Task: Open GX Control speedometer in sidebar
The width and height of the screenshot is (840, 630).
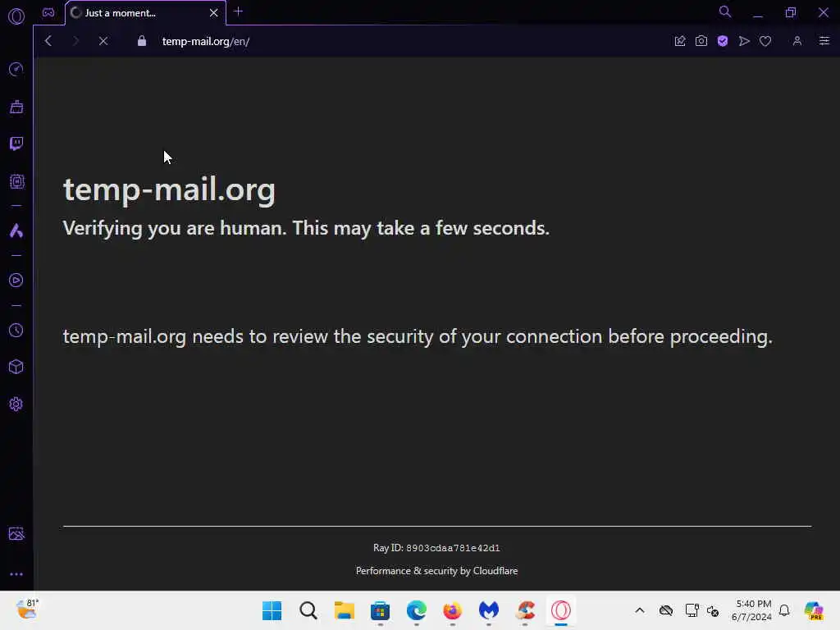Action: (16, 69)
